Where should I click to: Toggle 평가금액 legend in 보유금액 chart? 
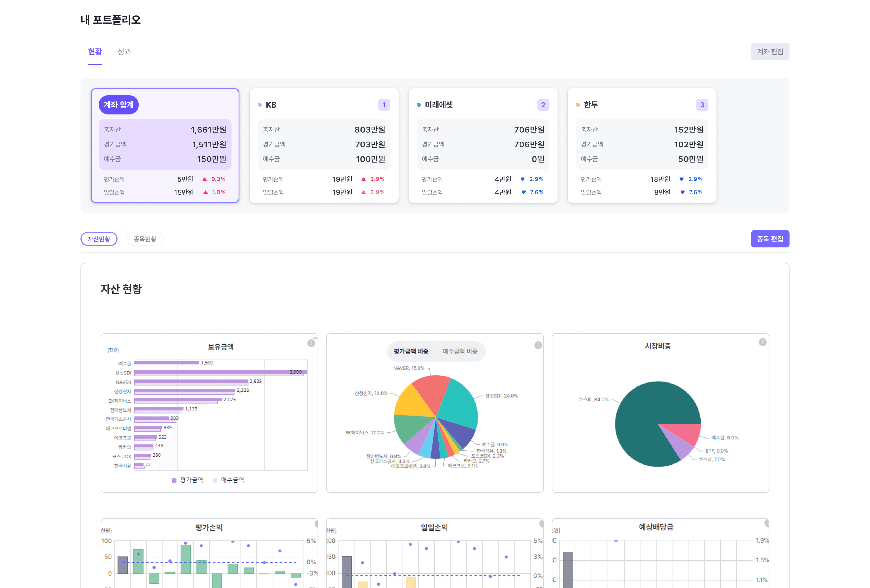point(188,480)
